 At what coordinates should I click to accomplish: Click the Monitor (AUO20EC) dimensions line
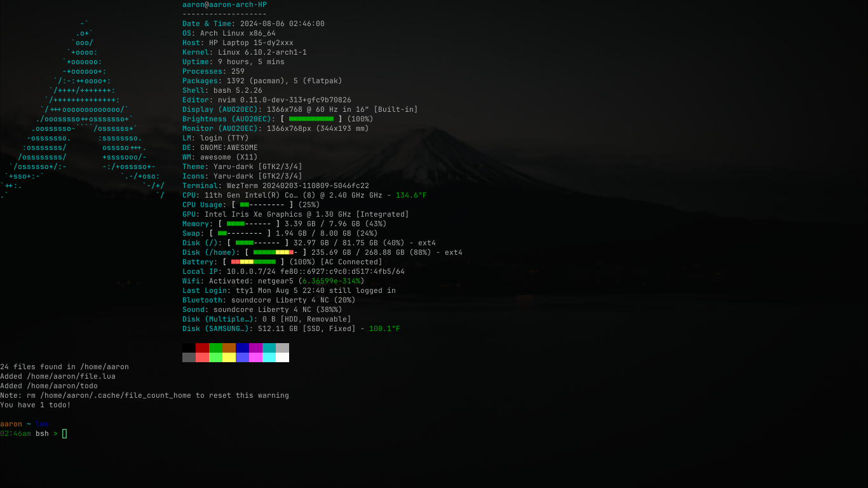[x=276, y=128]
